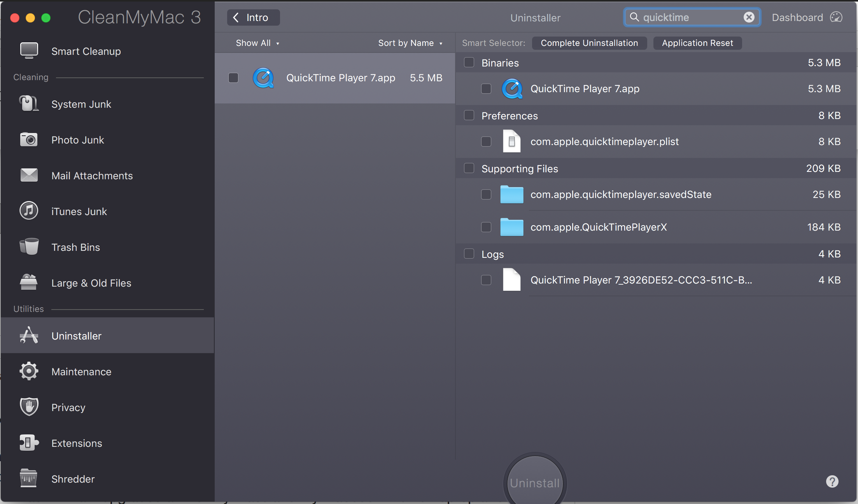Clear the quicktime search text
Screen dimensions: 858x504
pyautogui.click(x=749, y=17)
